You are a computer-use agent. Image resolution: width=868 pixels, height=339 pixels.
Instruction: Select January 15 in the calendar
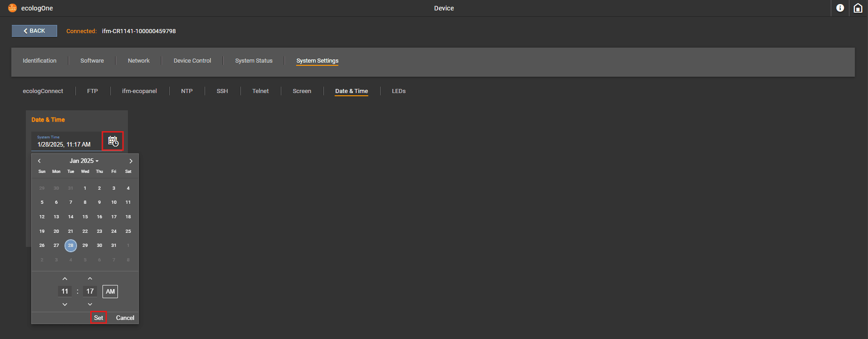point(85,217)
